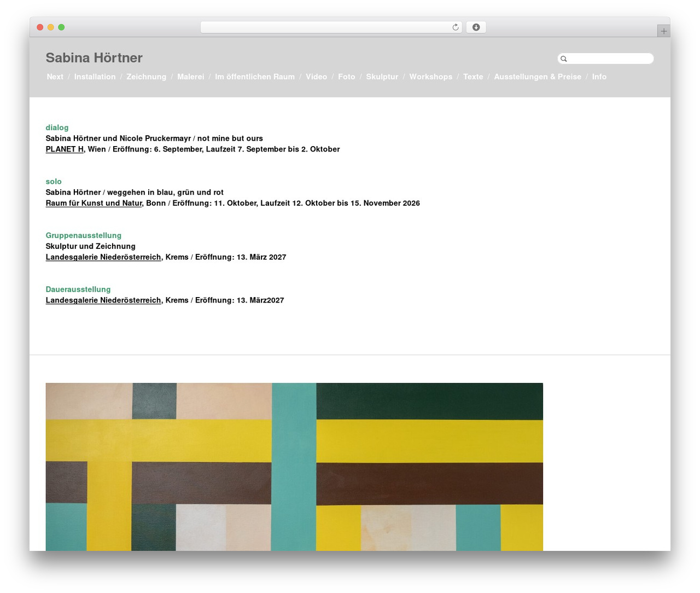The width and height of the screenshot is (700, 593).
Task: Open the colorful striped painting image
Action: coord(294,467)
